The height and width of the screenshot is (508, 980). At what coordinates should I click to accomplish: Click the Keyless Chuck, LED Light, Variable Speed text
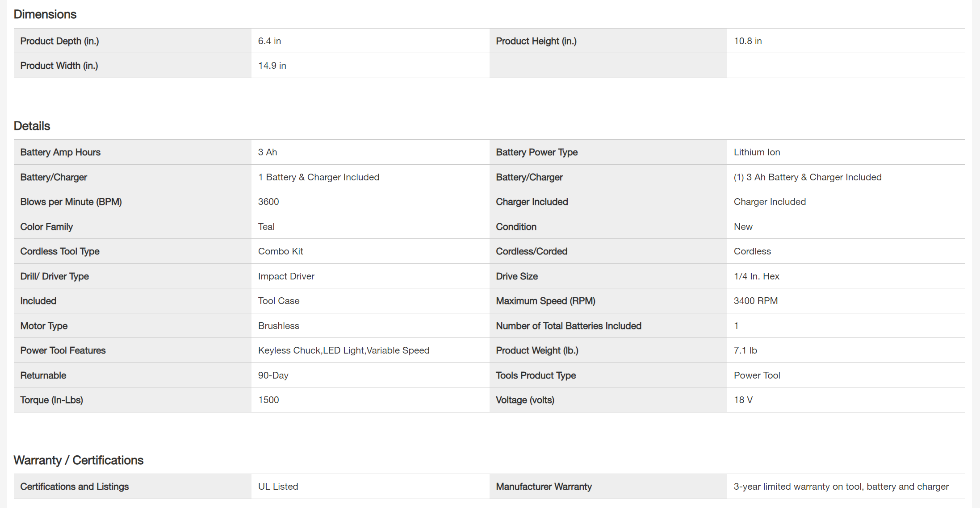click(x=343, y=350)
